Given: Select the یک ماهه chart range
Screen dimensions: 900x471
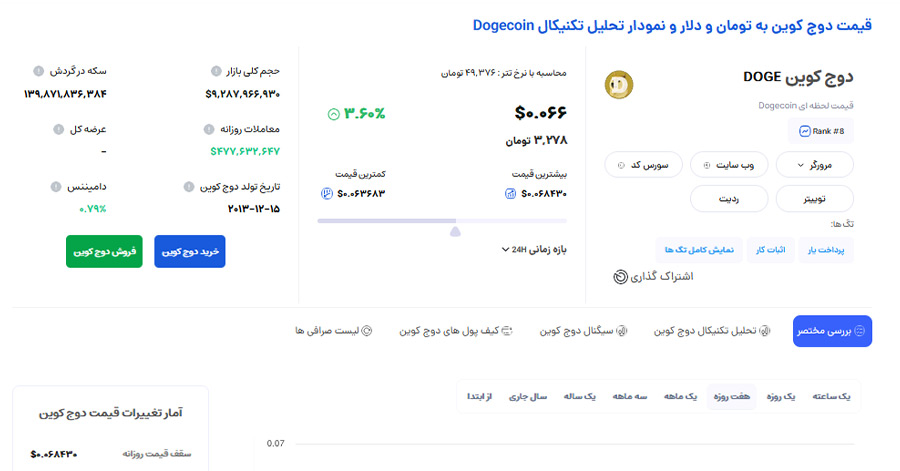Looking at the screenshot, I should pyautogui.click(x=680, y=396).
